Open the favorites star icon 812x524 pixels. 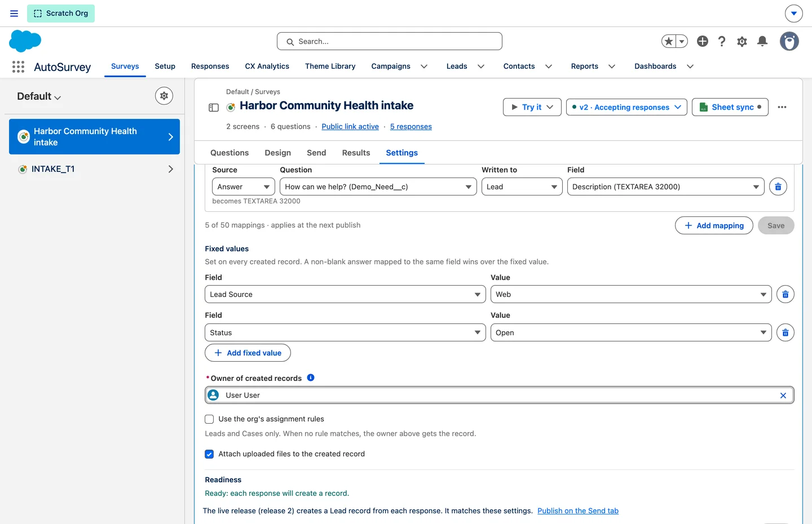point(669,41)
